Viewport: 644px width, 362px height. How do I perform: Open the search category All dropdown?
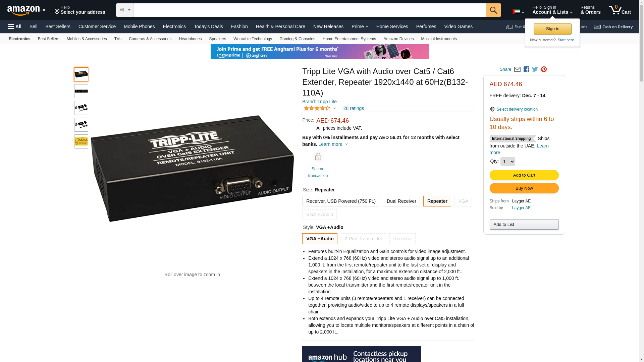click(x=125, y=10)
